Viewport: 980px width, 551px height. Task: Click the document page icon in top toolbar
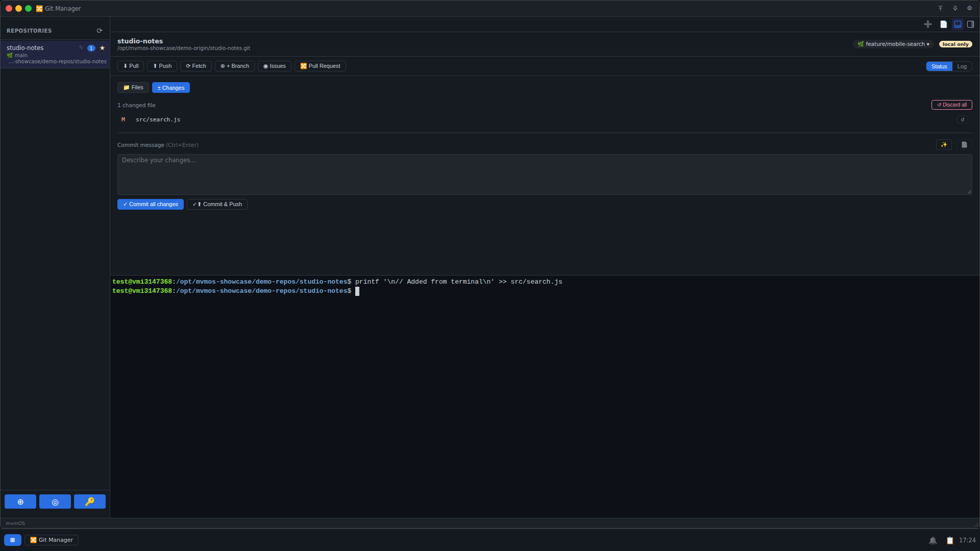[x=944, y=24]
